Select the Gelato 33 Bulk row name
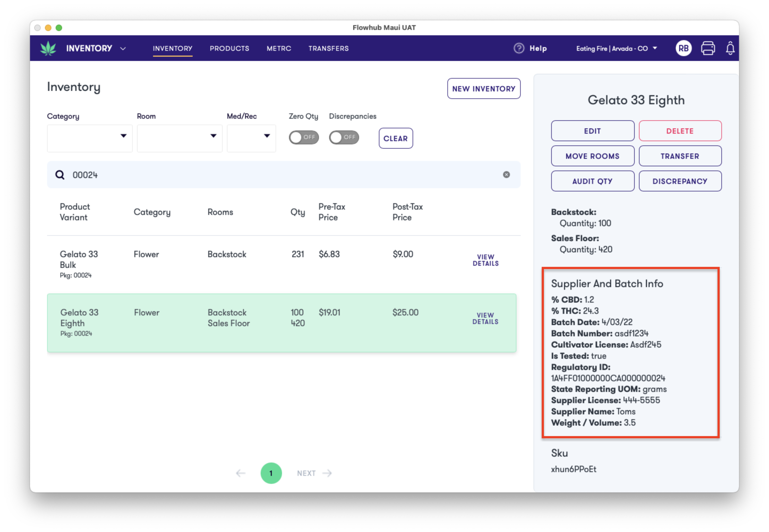 pos(79,260)
